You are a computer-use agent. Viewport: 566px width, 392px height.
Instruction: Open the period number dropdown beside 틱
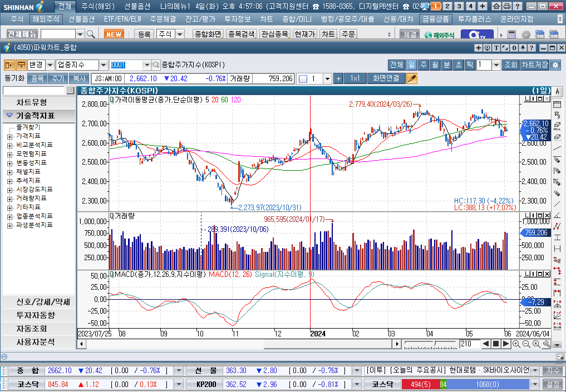pyautogui.click(x=496, y=65)
